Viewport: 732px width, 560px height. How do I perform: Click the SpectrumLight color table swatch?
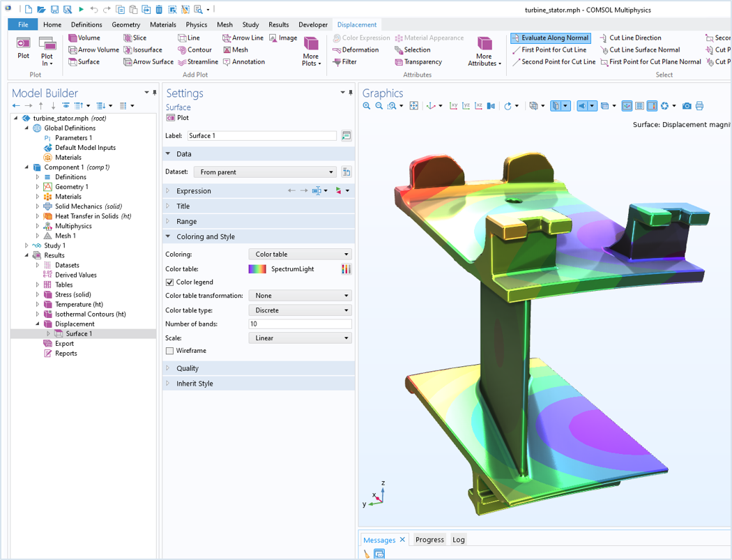tap(257, 269)
